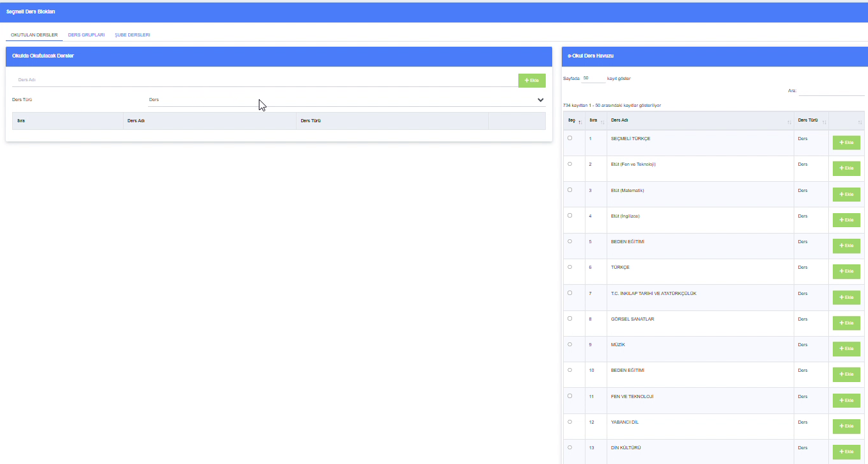Screen dimensions: 868x464
Task: Click sort arrows on Ders Adı column
Action: (789, 122)
